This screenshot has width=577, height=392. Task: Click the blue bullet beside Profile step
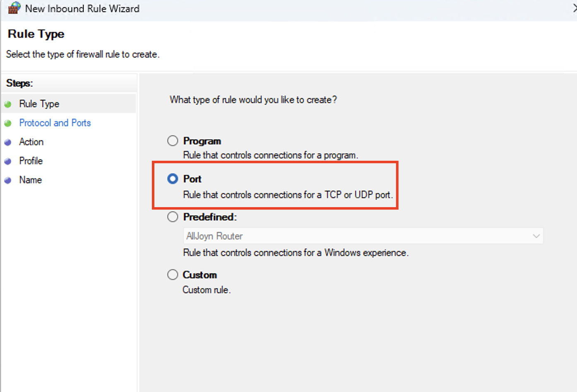[x=8, y=161]
